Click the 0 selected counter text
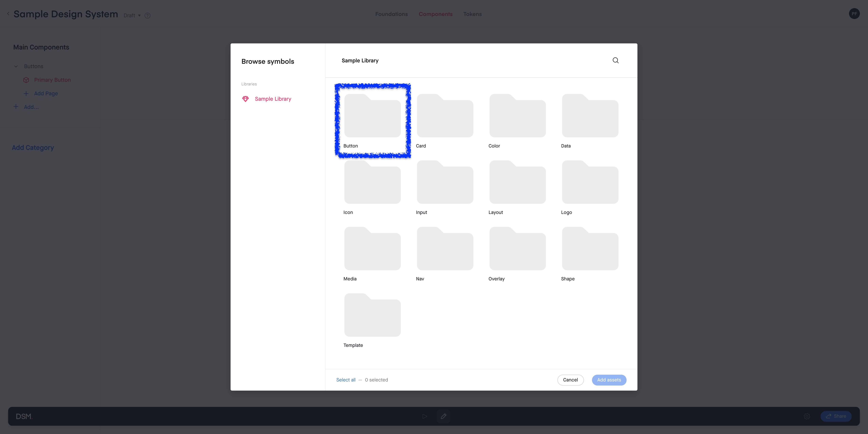 [376, 380]
